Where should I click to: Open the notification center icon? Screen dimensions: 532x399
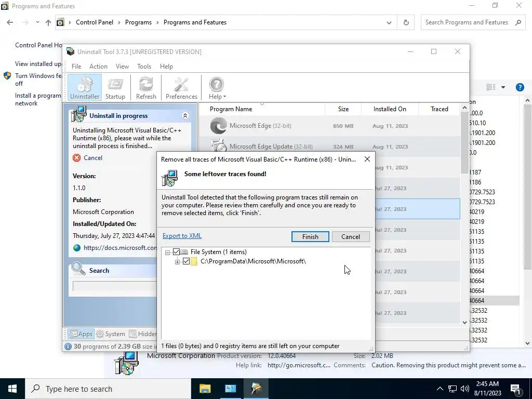(515, 389)
